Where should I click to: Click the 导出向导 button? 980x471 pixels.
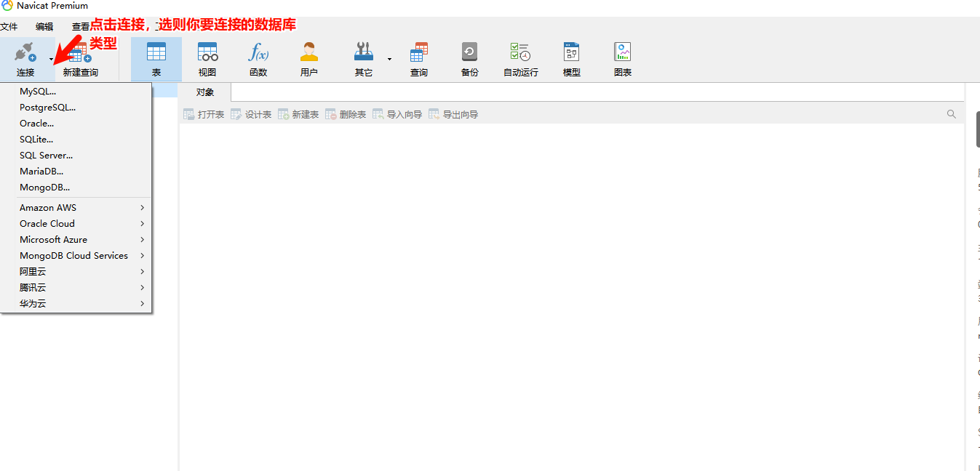click(453, 115)
